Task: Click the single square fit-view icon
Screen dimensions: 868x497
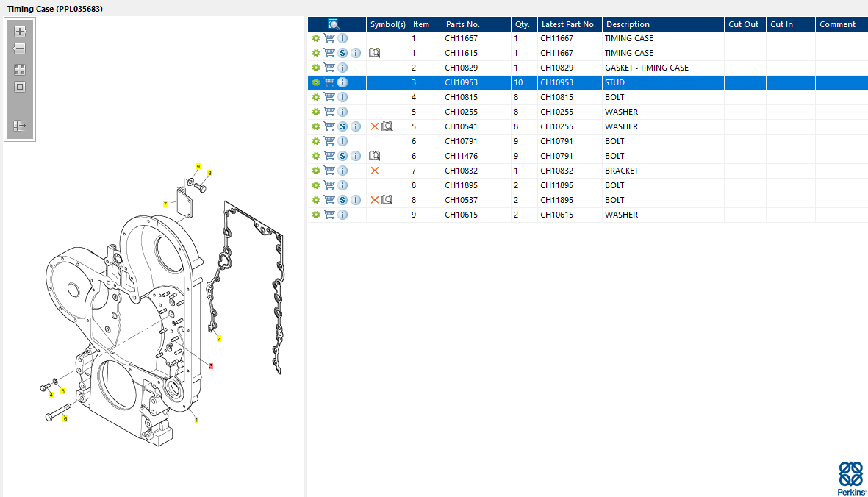Action: click(x=20, y=87)
